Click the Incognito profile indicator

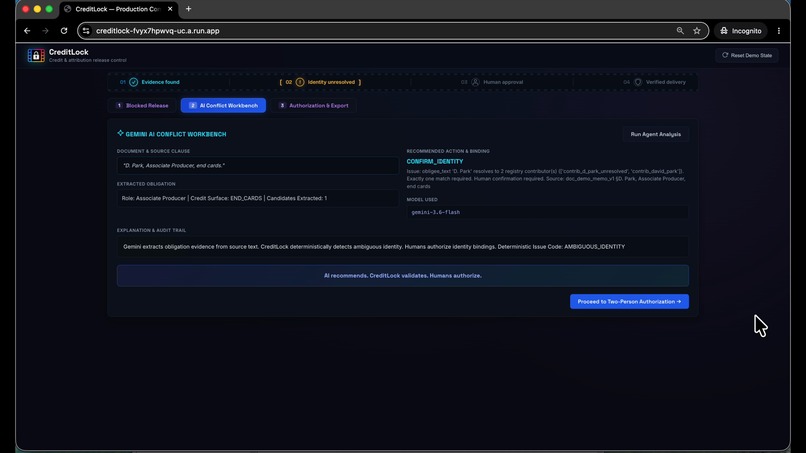coord(741,31)
